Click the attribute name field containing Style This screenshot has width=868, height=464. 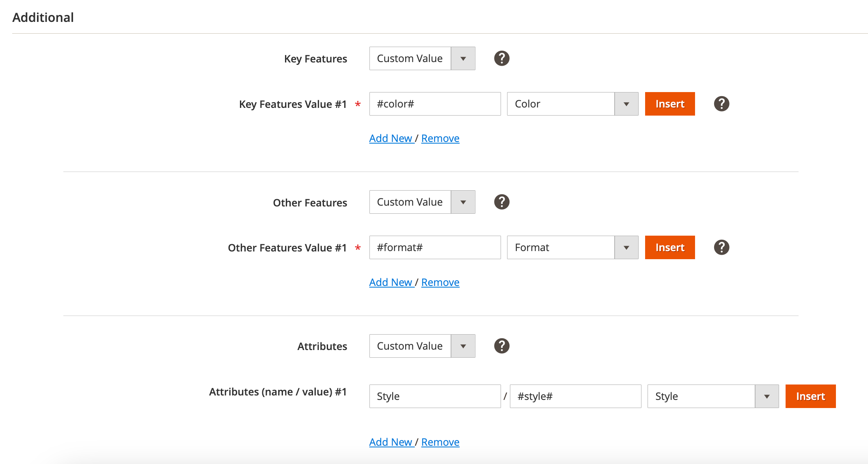point(435,396)
